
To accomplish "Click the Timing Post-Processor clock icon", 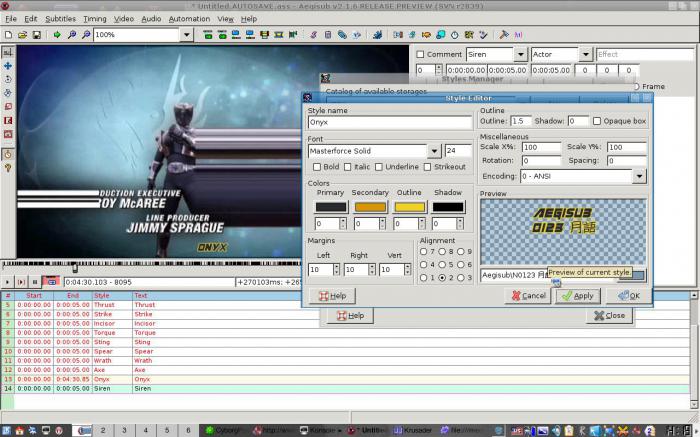I will (454, 35).
